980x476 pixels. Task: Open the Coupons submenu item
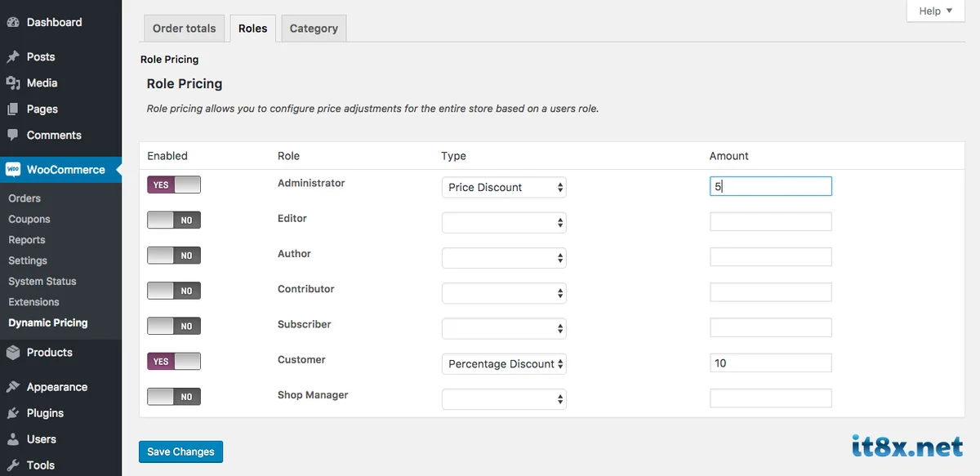coord(29,219)
